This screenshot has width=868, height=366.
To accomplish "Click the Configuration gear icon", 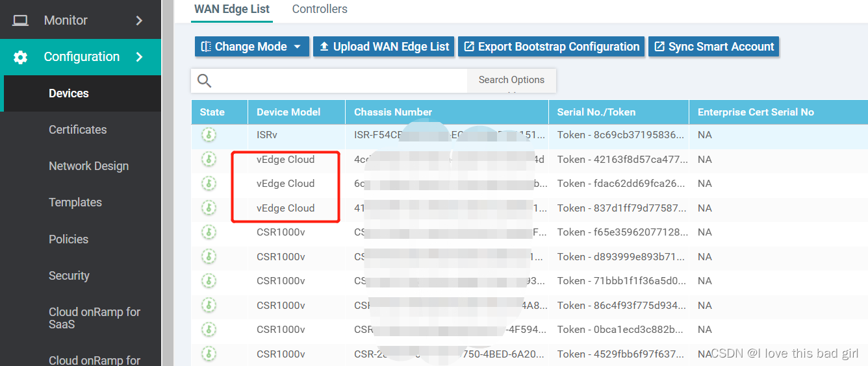I will pyautogui.click(x=21, y=57).
